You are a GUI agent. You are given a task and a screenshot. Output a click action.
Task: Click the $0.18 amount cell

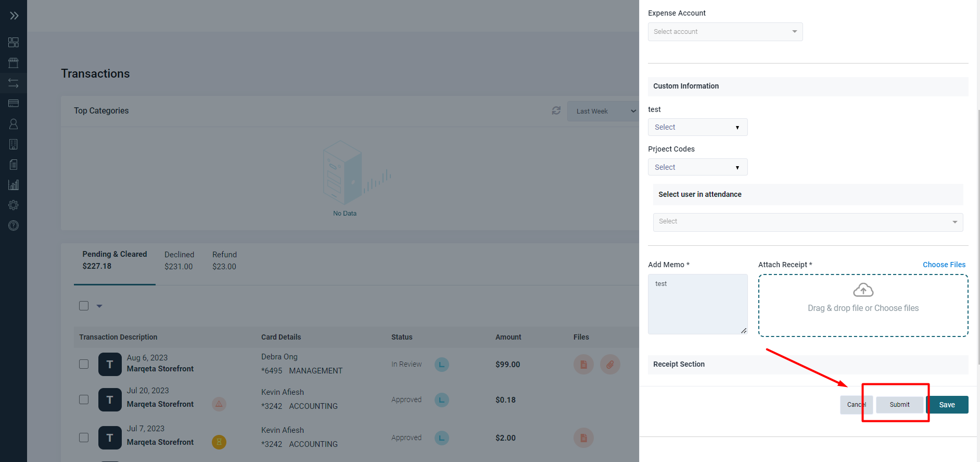click(505, 400)
